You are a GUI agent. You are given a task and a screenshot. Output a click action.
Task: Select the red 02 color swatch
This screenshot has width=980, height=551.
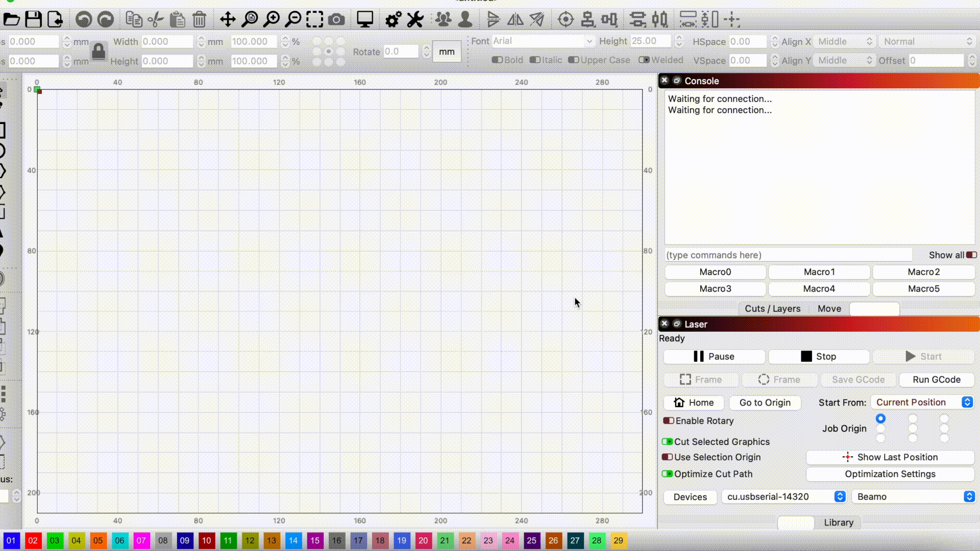coord(33,540)
